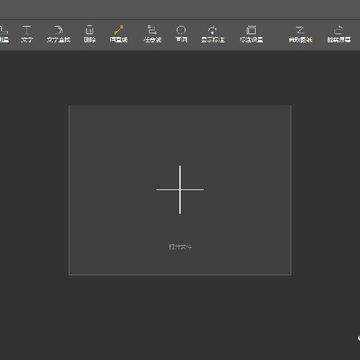Click the rotate screen tool
Image resolution: width=360 pixels, height=360 pixels.
click(x=339, y=34)
